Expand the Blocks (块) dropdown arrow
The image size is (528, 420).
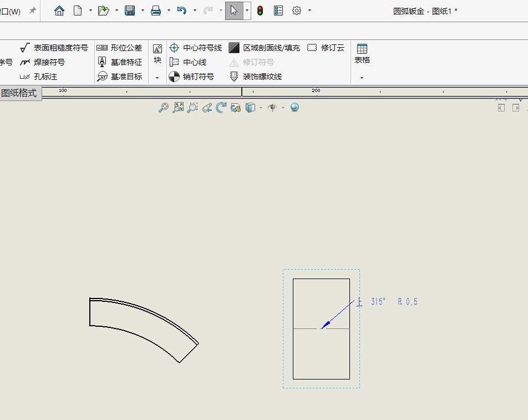point(158,78)
